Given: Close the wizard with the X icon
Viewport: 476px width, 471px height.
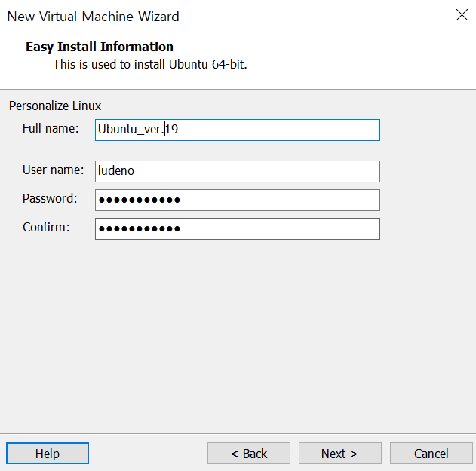Looking at the screenshot, I should pos(462,15).
